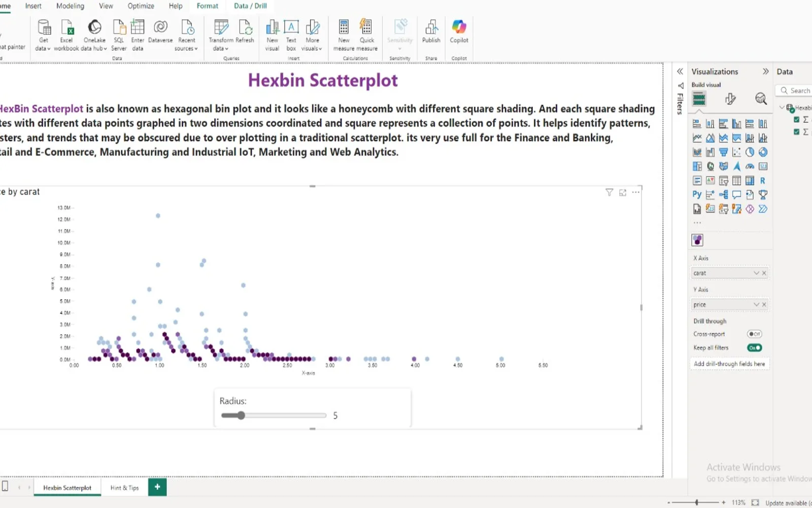Turn on the Cross-report toggle
The image size is (812, 508).
point(754,334)
